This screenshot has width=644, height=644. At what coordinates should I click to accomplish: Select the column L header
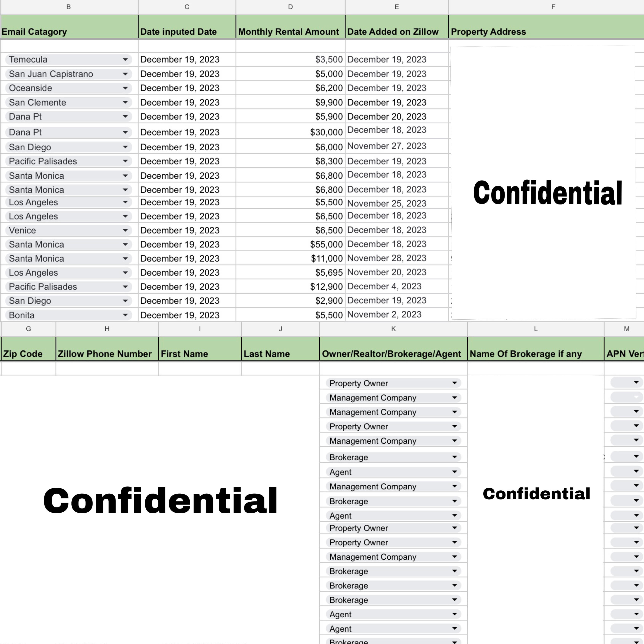(x=535, y=329)
